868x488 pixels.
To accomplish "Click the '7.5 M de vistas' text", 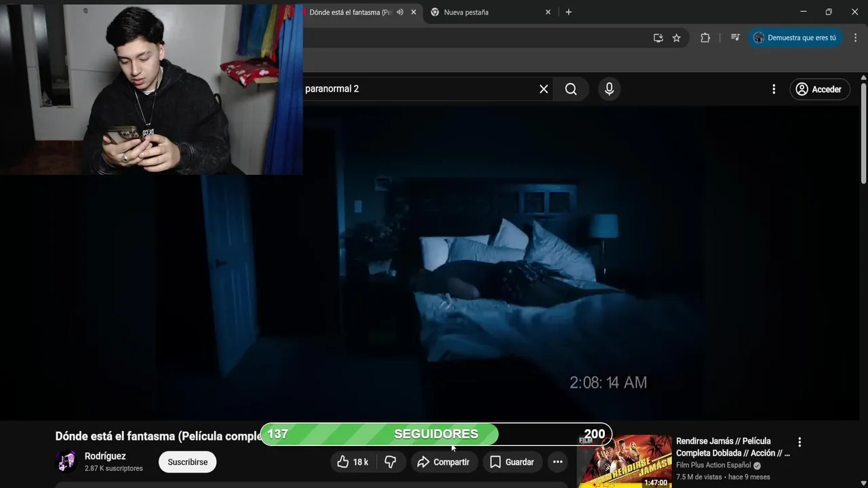I will [699, 477].
